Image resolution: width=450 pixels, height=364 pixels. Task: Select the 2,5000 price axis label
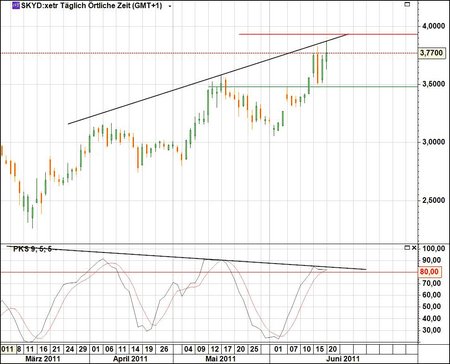click(x=433, y=200)
